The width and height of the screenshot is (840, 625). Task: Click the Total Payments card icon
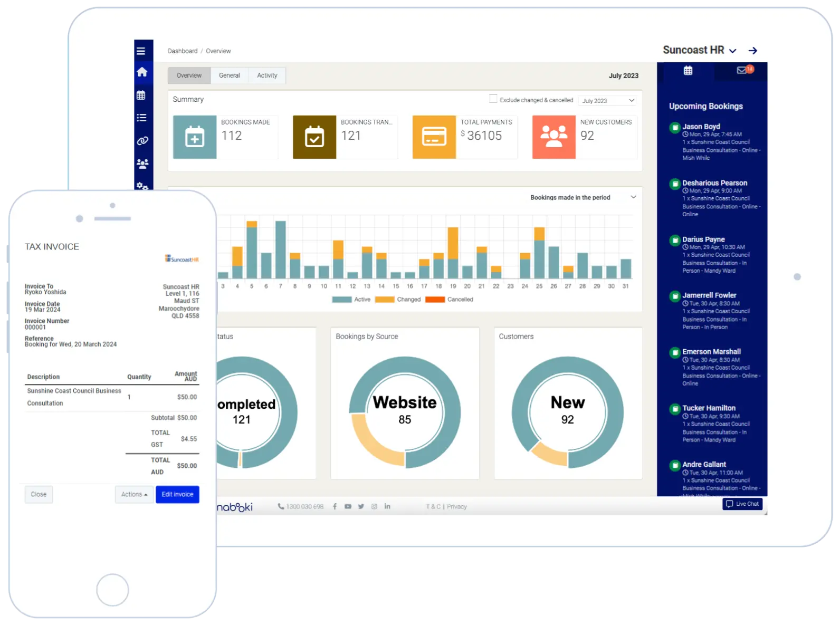tap(434, 137)
